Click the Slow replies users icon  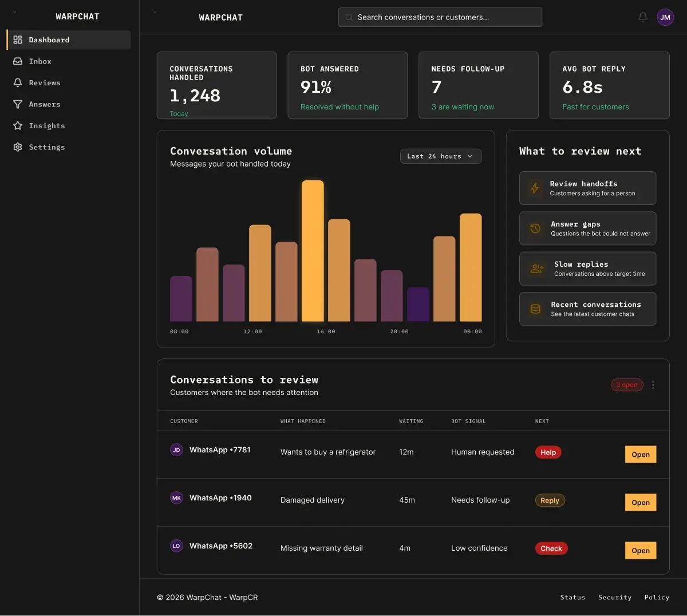(537, 268)
